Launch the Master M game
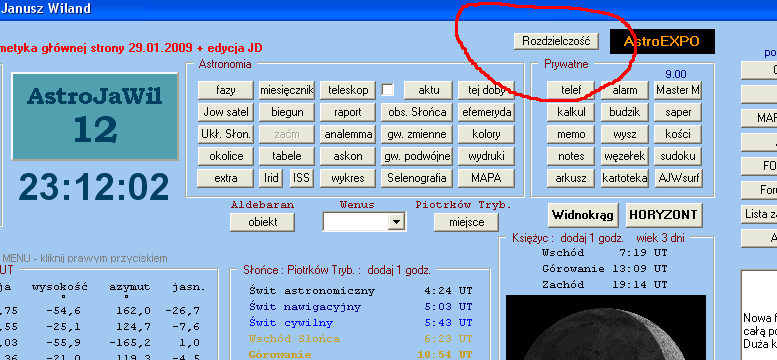 point(678,90)
